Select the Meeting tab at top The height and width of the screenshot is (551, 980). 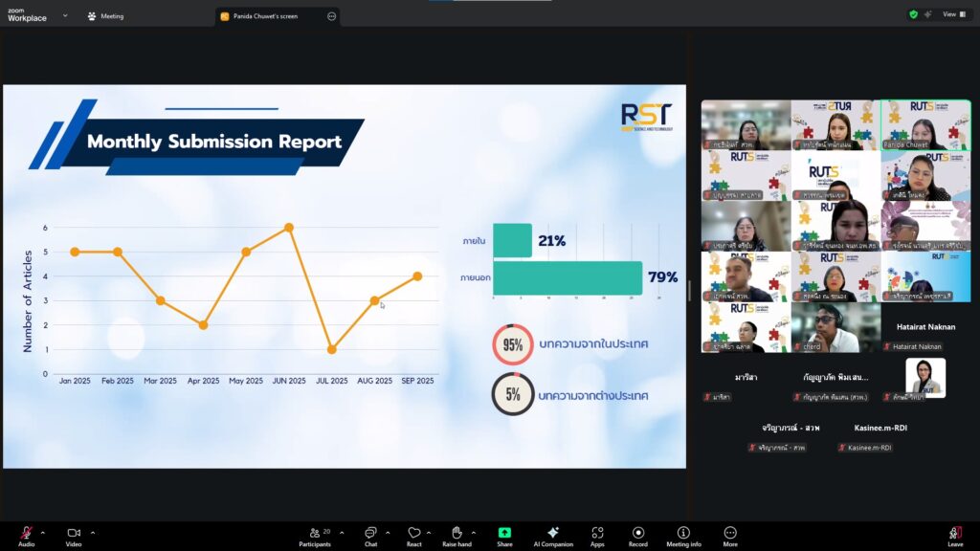click(x=106, y=16)
